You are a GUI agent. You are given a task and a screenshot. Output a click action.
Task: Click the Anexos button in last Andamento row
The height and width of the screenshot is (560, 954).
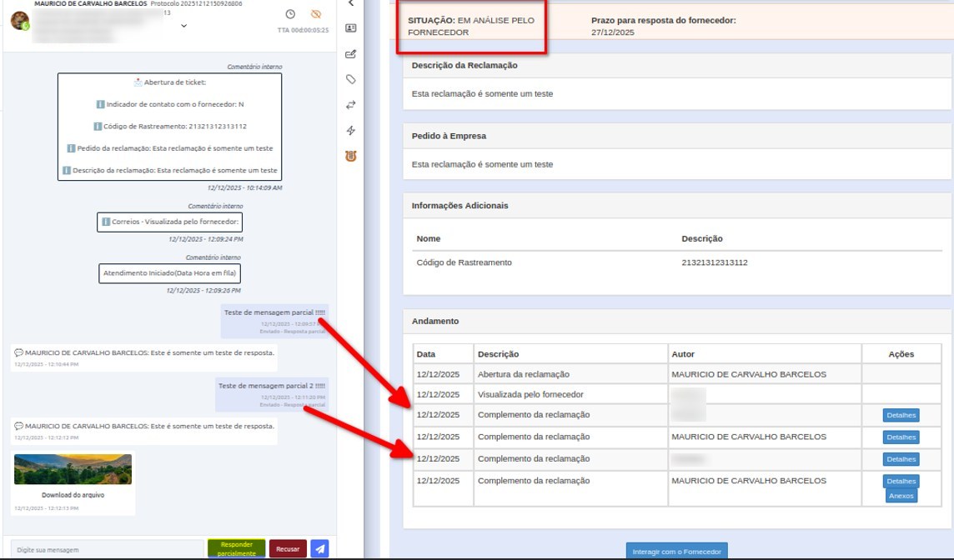point(901,496)
